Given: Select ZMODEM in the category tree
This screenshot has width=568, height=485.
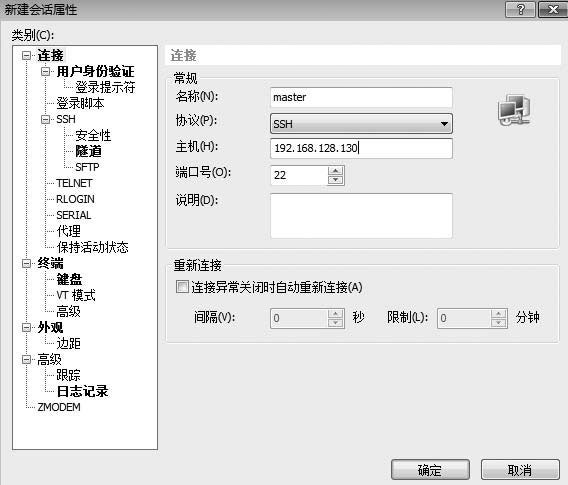Looking at the screenshot, I should [59, 407].
